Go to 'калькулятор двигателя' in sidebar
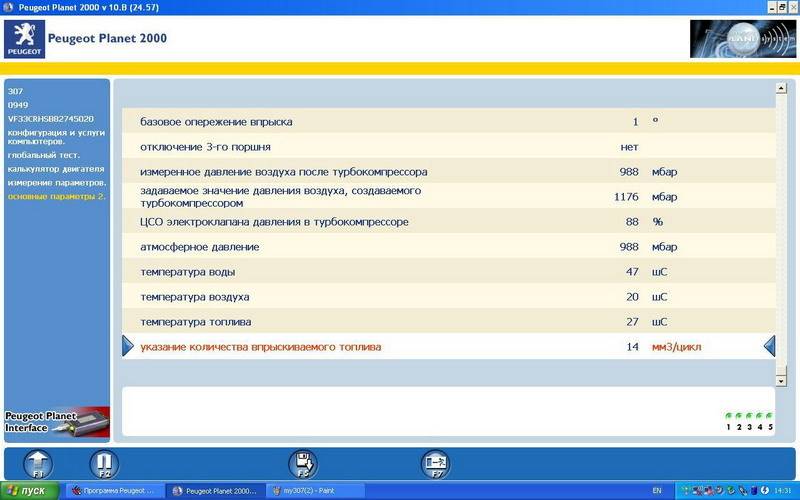800x500 pixels. pos(55,169)
